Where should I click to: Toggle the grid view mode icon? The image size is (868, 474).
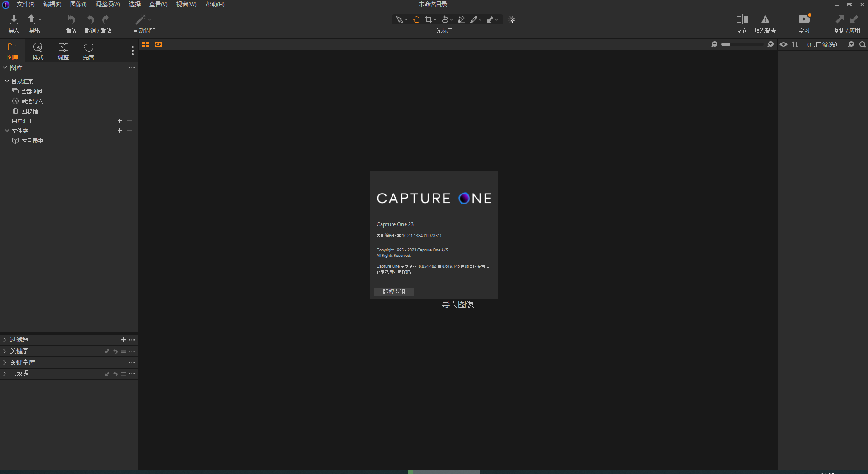pos(145,44)
